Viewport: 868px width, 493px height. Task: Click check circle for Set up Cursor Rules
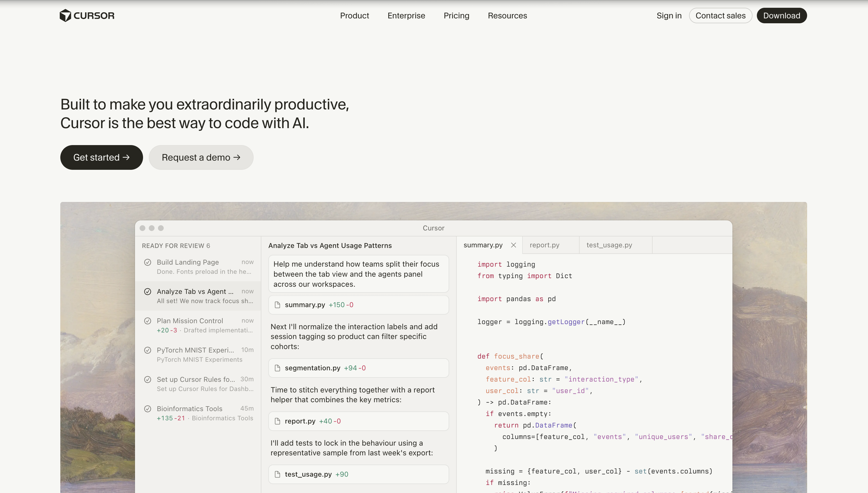[148, 380]
